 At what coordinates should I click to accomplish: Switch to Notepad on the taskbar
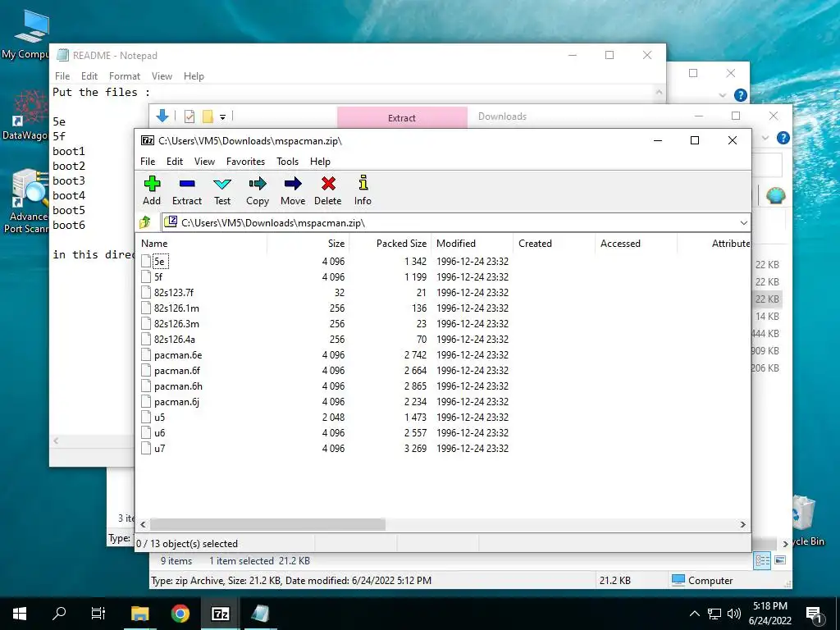pos(260,613)
